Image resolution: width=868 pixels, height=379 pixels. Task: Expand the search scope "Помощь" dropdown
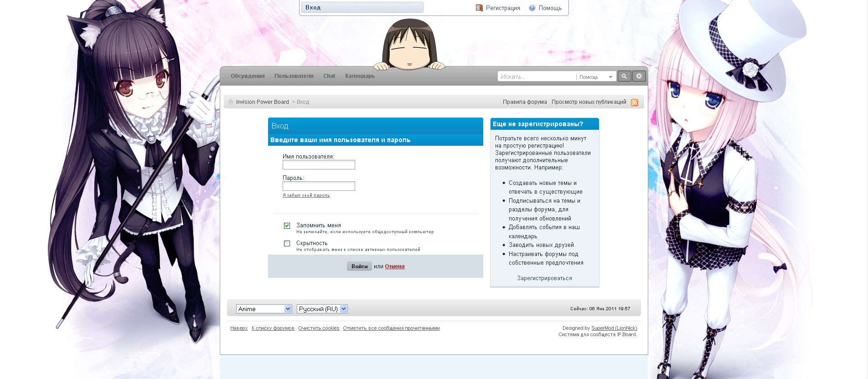pos(596,77)
